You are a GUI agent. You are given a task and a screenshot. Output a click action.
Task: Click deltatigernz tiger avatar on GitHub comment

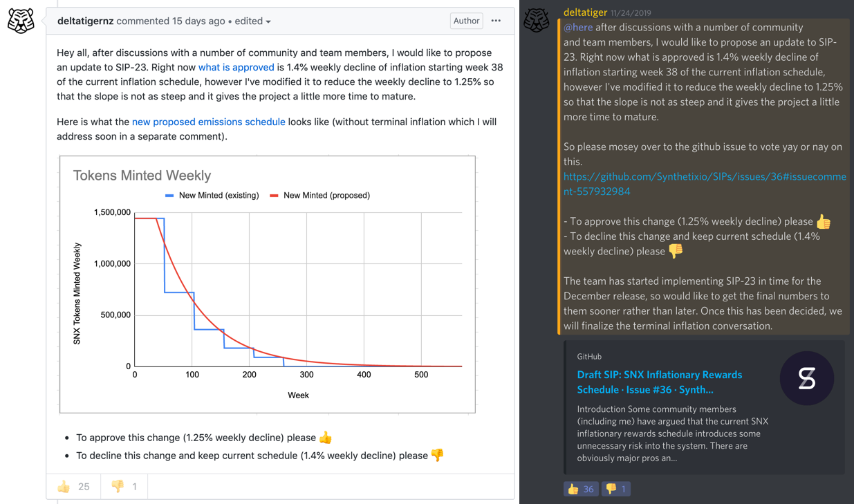point(21,21)
